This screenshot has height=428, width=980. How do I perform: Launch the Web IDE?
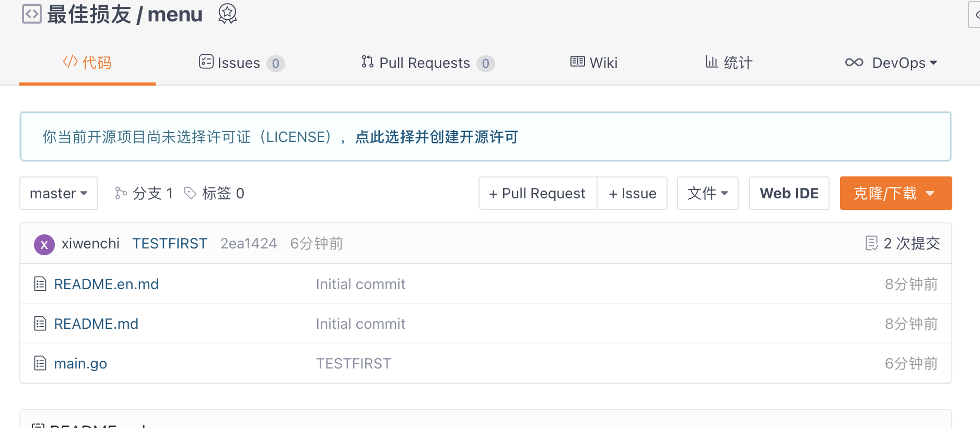point(789,193)
